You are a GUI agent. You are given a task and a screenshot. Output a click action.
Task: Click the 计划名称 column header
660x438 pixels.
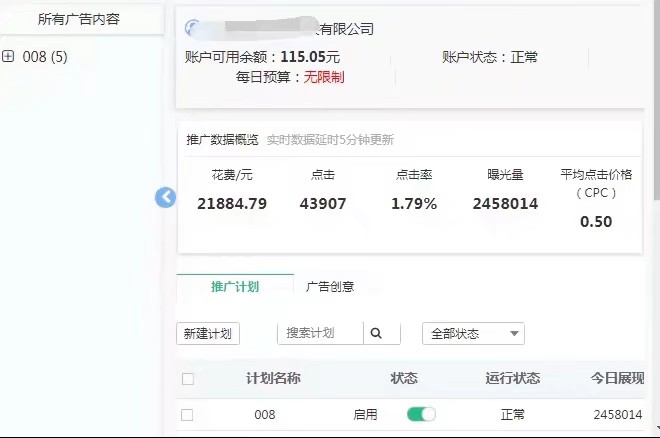[x=273, y=378]
